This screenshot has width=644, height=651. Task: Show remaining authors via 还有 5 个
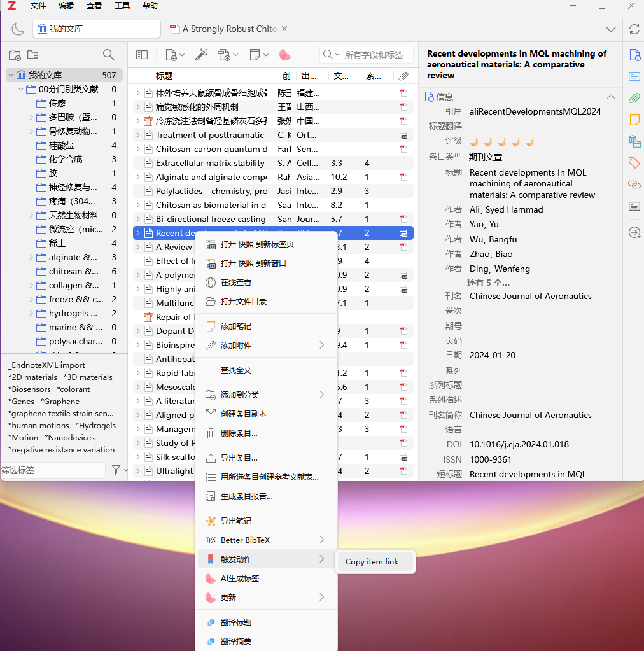coord(488,283)
